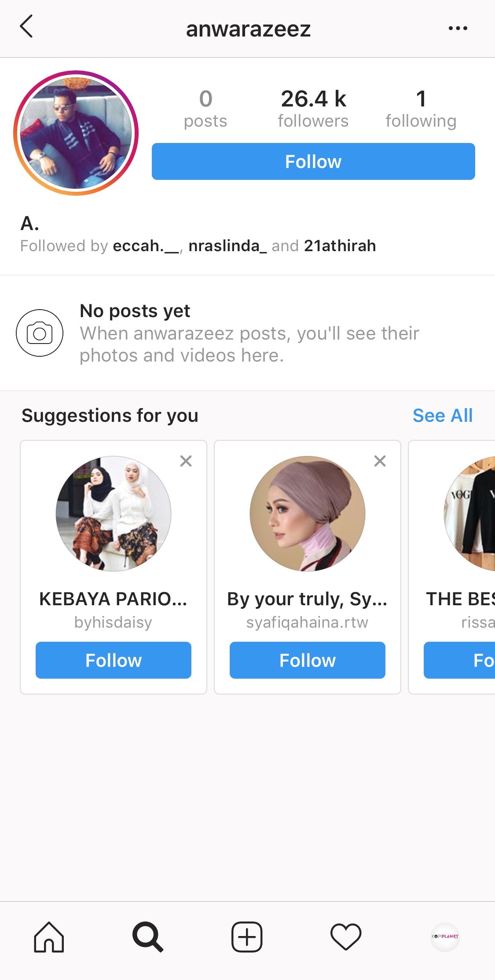
Task: Open the 26.4 k followers list
Action: pyautogui.click(x=313, y=108)
